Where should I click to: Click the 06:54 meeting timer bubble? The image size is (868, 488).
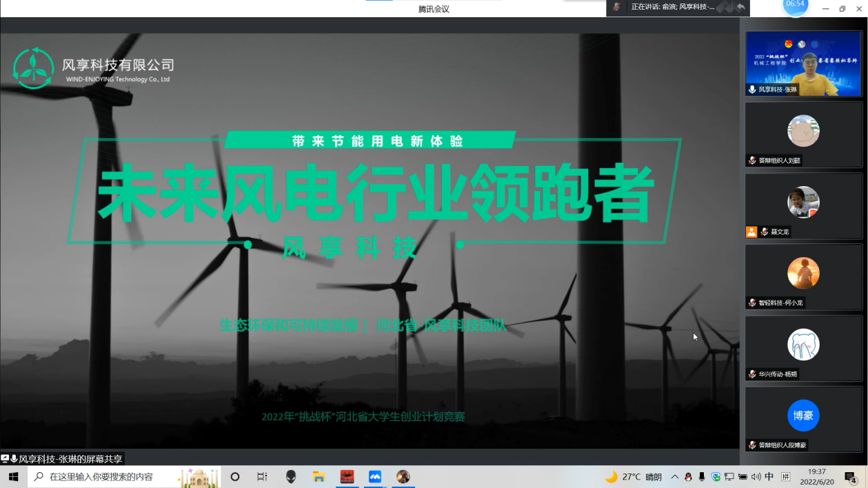pos(795,6)
